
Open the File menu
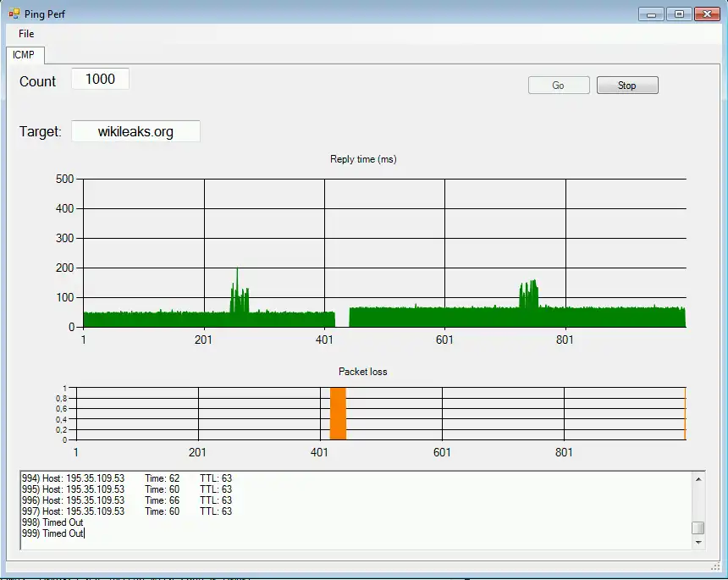coord(26,33)
